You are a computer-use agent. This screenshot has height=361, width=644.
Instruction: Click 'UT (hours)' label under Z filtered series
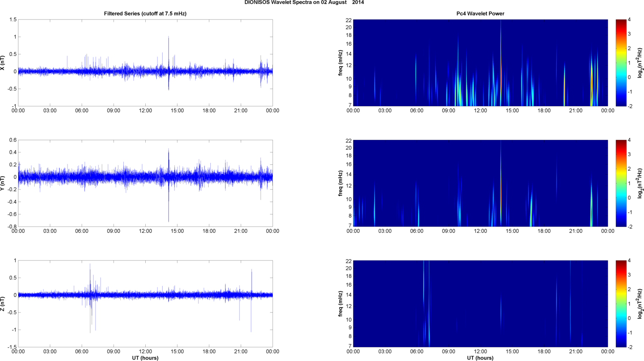click(x=145, y=358)
